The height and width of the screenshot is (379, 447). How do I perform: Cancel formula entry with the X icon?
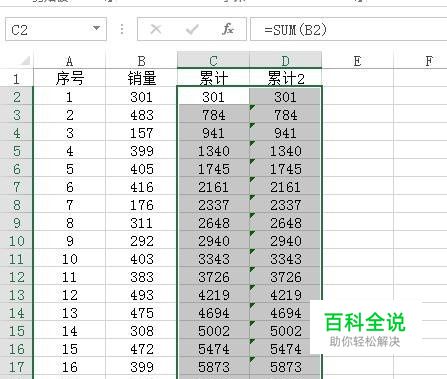(156, 29)
